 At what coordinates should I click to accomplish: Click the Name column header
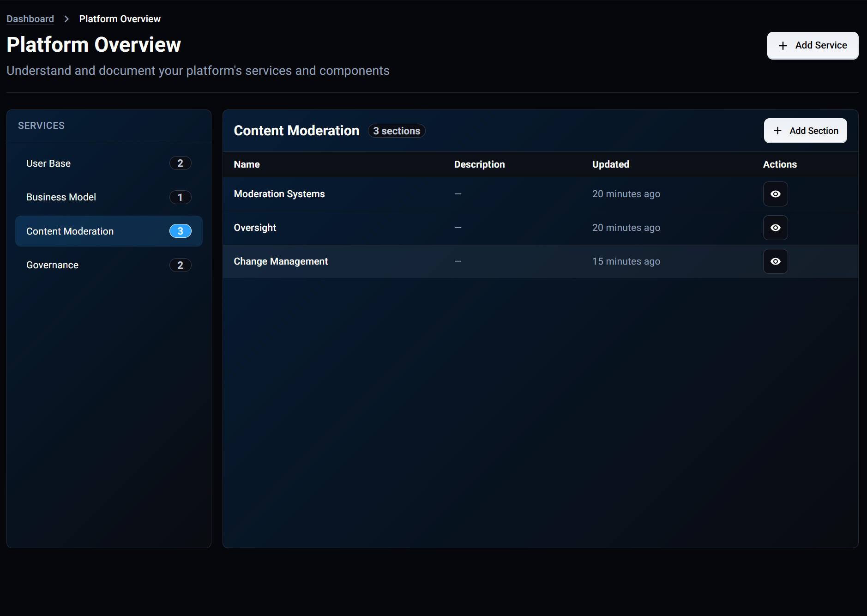pyautogui.click(x=247, y=164)
